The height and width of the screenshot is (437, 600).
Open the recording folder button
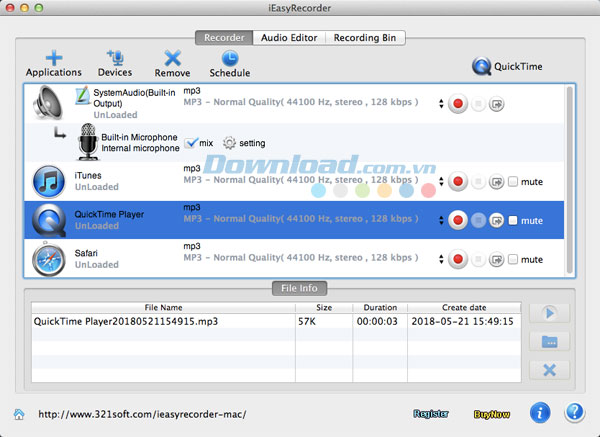(x=549, y=341)
